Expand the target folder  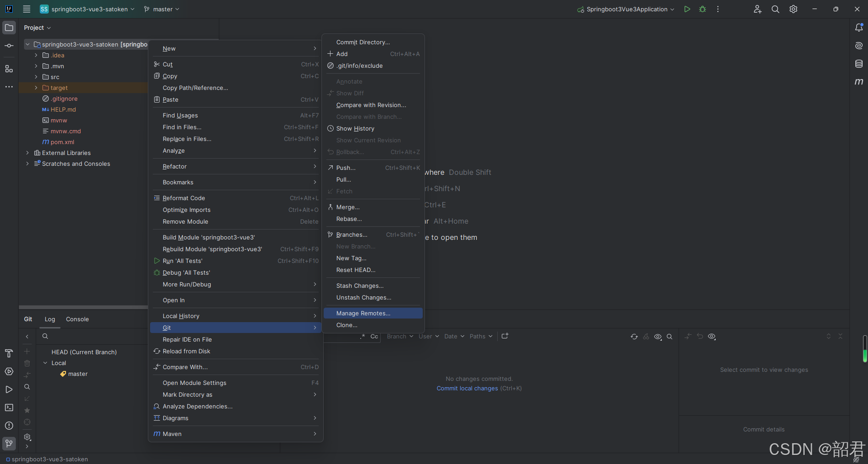tap(36, 88)
